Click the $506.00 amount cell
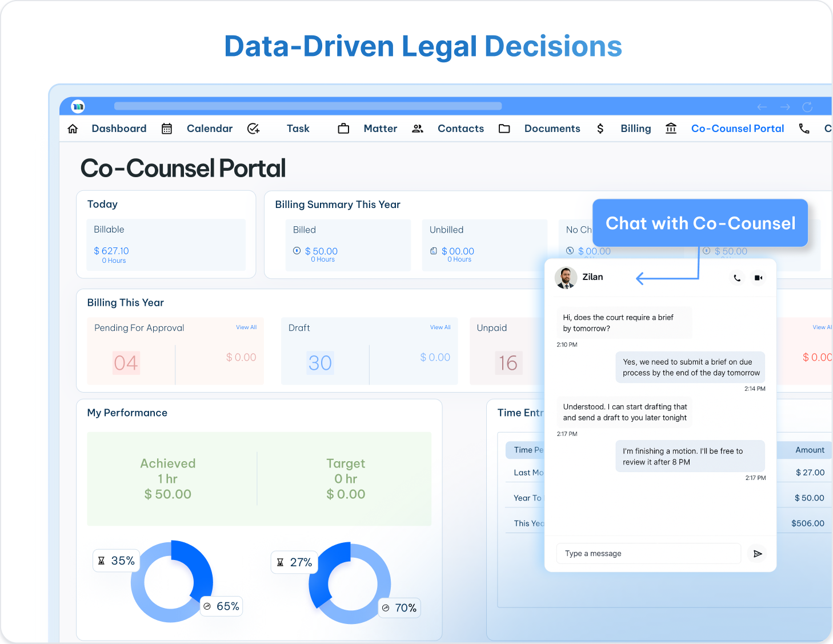Screen dimensions: 833x644 pyautogui.click(x=808, y=523)
